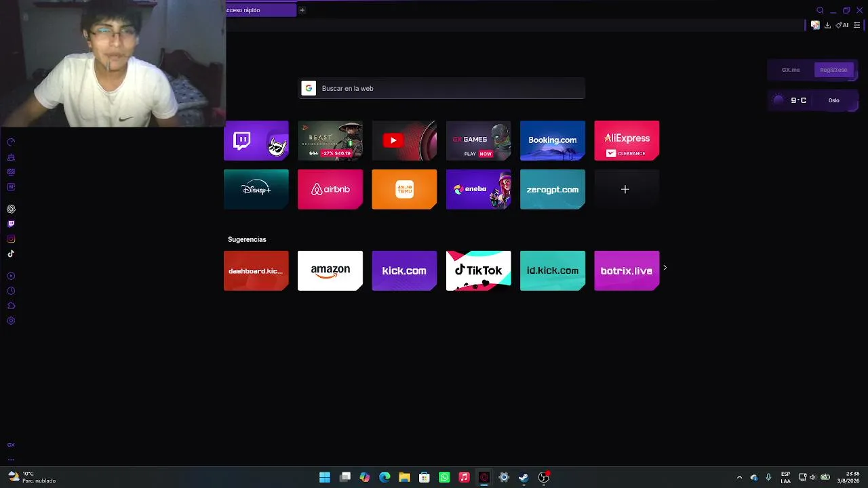Screen dimensions: 868x488
Task: Open the Airbnb speed dial tile
Action: pos(330,189)
